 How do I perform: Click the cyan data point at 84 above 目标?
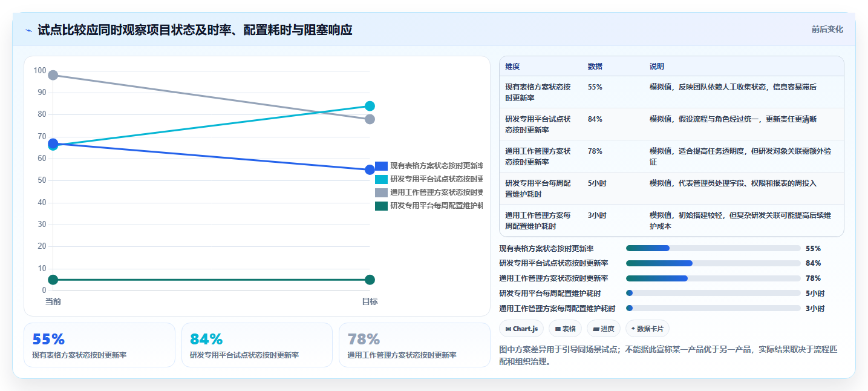point(370,106)
